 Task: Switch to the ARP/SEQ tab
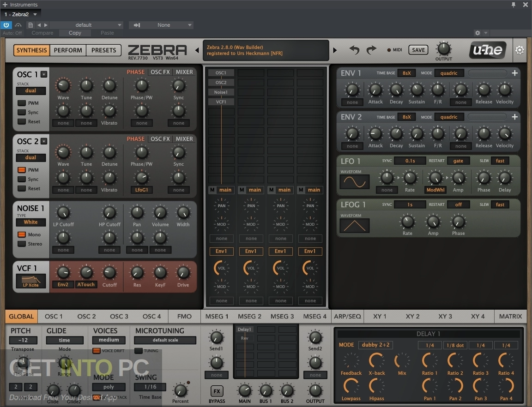click(x=347, y=316)
